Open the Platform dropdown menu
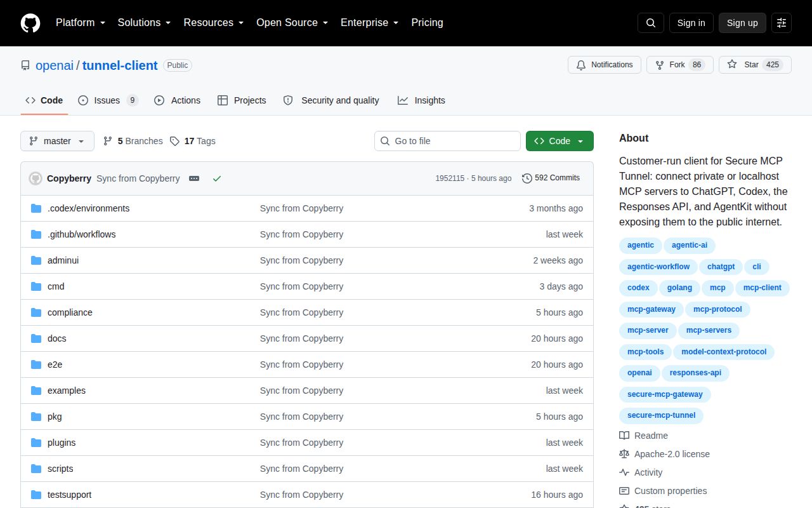This screenshot has width=812, height=508. 80,23
